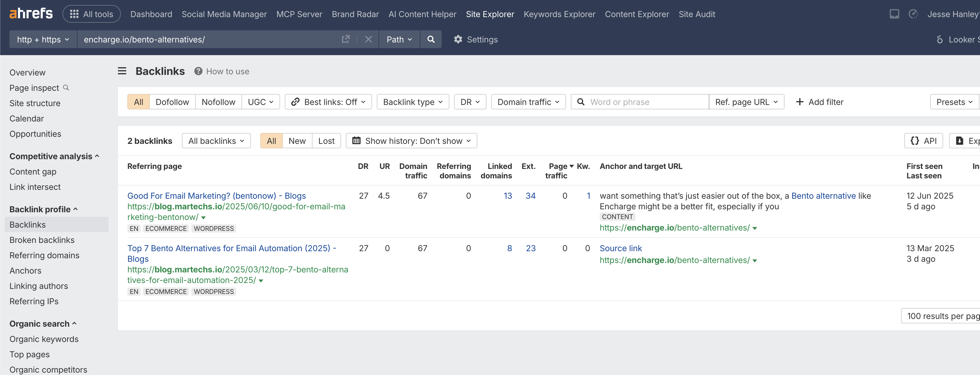Click the search magnifier button
980x375 pixels.
click(431, 40)
